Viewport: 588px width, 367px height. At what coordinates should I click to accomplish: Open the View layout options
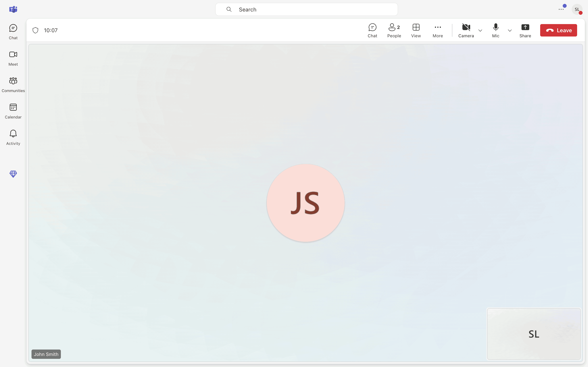(416, 30)
